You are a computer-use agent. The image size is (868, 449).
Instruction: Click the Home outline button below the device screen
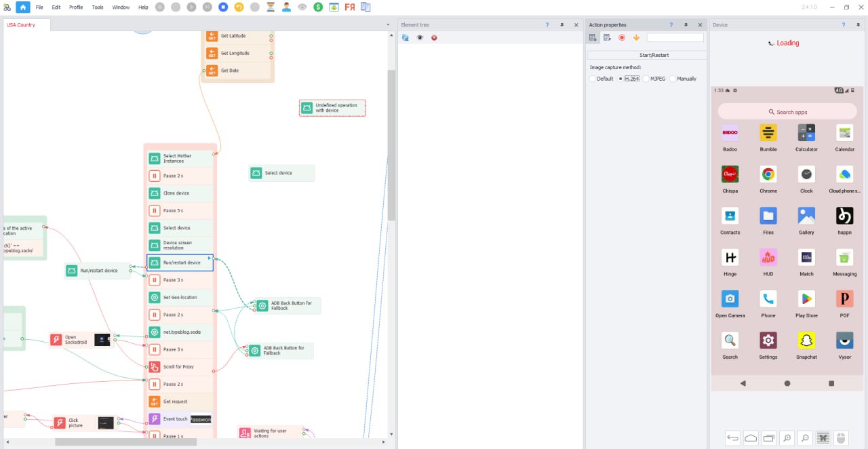coord(751,438)
